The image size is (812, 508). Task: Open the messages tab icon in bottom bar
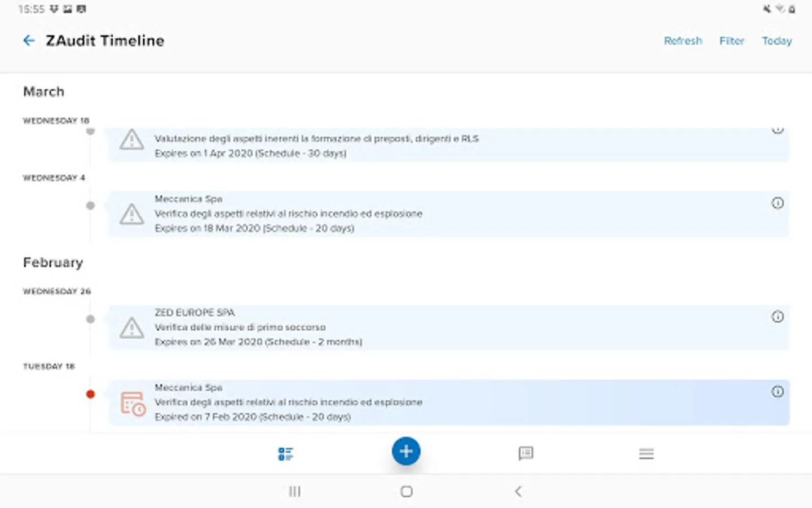[526, 453]
